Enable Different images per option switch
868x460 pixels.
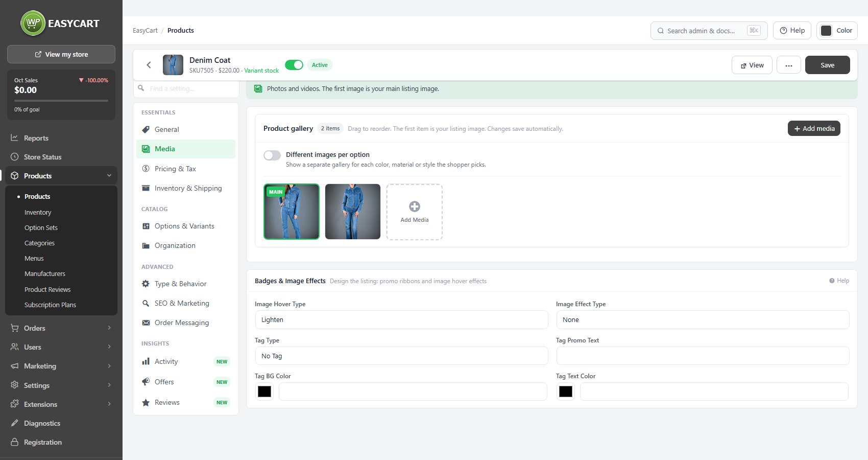point(272,155)
